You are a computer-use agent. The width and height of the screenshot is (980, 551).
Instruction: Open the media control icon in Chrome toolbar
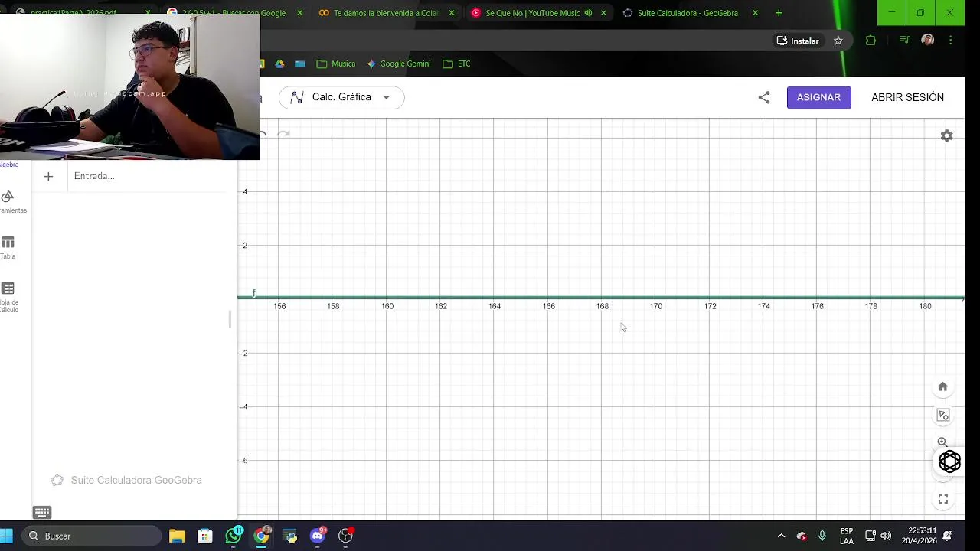tap(904, 41)
